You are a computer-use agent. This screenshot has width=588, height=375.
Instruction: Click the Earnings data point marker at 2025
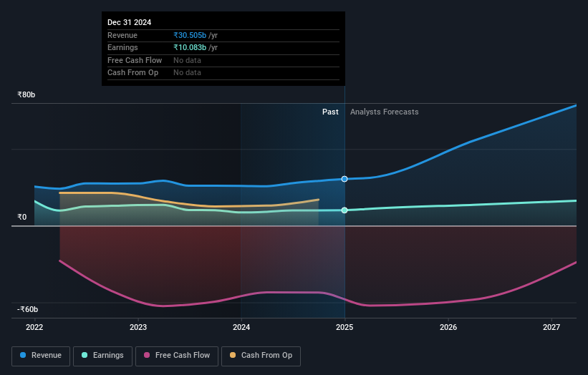(344, 210)
